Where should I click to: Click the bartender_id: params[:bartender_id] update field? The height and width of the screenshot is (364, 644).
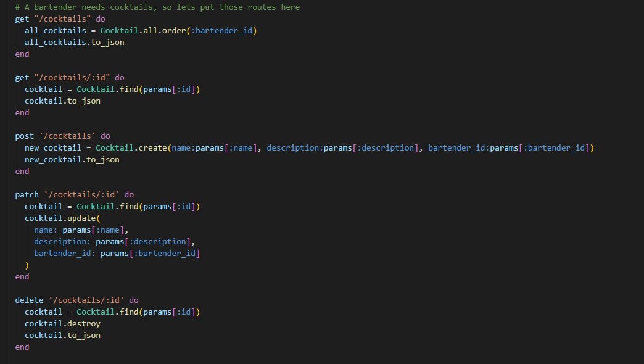117,253
